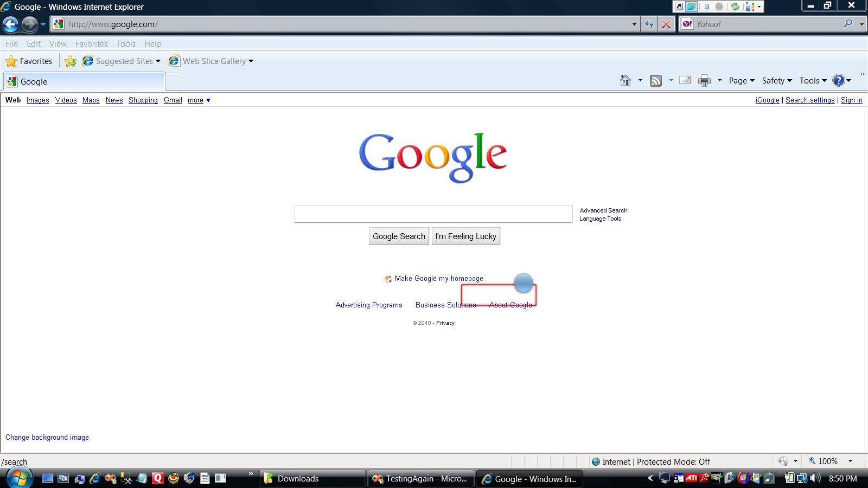Click the Windows Start orb
The height and width of the screenshot is (488, 868).
coord(19,478)
